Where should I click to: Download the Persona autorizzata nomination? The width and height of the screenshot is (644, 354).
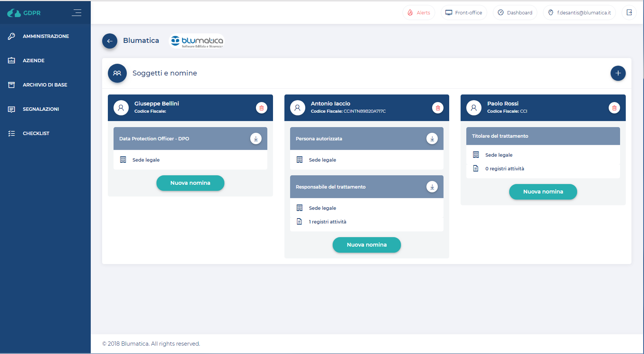(x=432, y=138)
